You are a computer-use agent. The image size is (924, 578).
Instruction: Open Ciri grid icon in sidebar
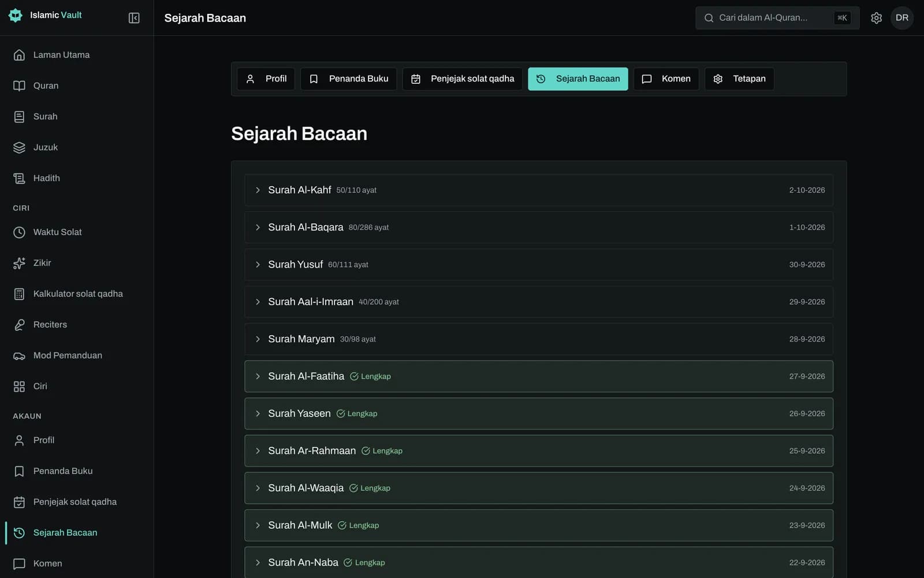19,386
